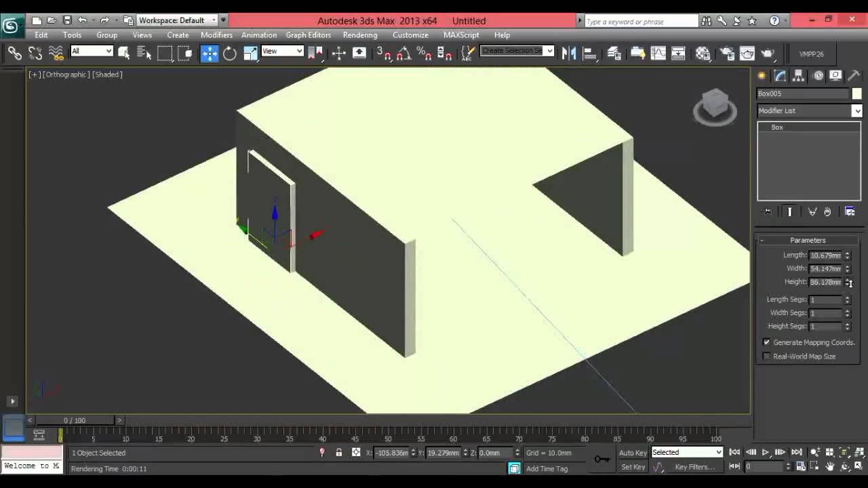Open Render Setup dialog

(x=727, y=53)
